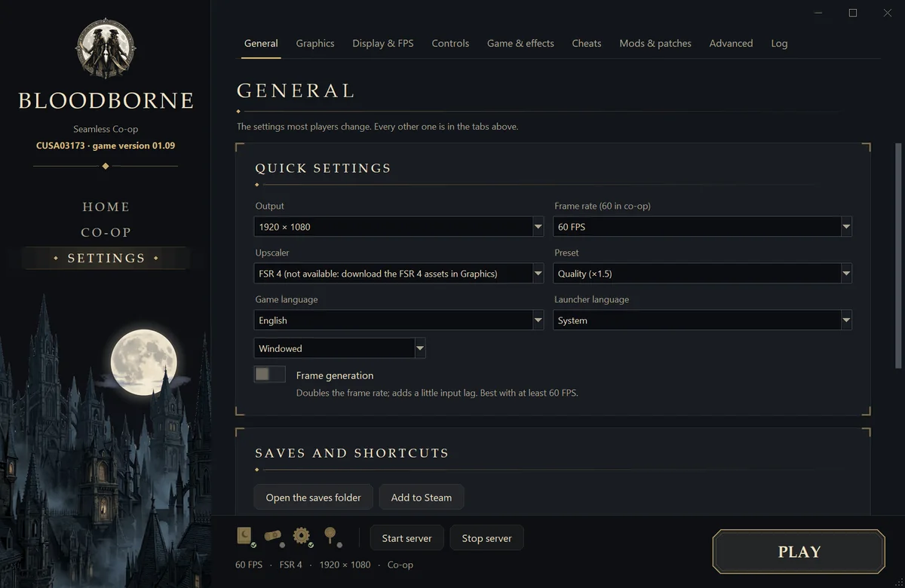Image resolution: width=905 pixels, height=588 pixels.
Task: Select the Cheats tab
Action: click(x=587, y=43)
